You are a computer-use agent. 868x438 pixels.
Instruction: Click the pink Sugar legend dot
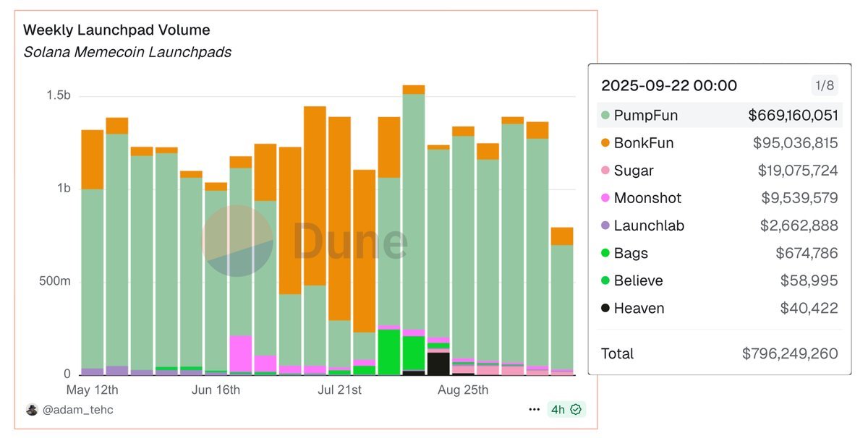coord(605,171)
